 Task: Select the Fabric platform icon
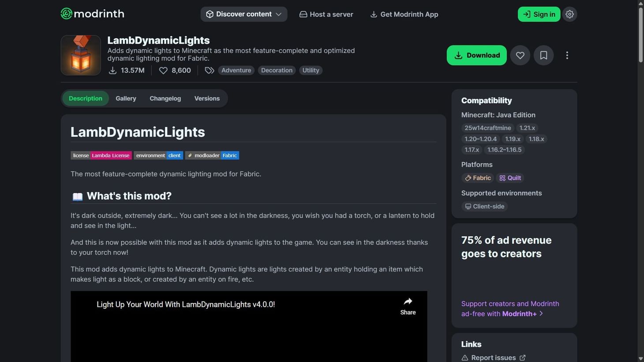tap(468, 178)
